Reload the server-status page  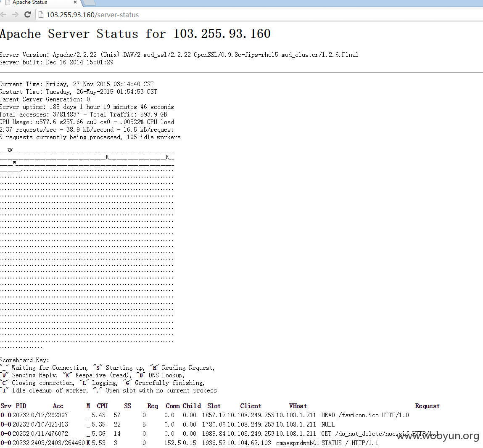(27, 14)
